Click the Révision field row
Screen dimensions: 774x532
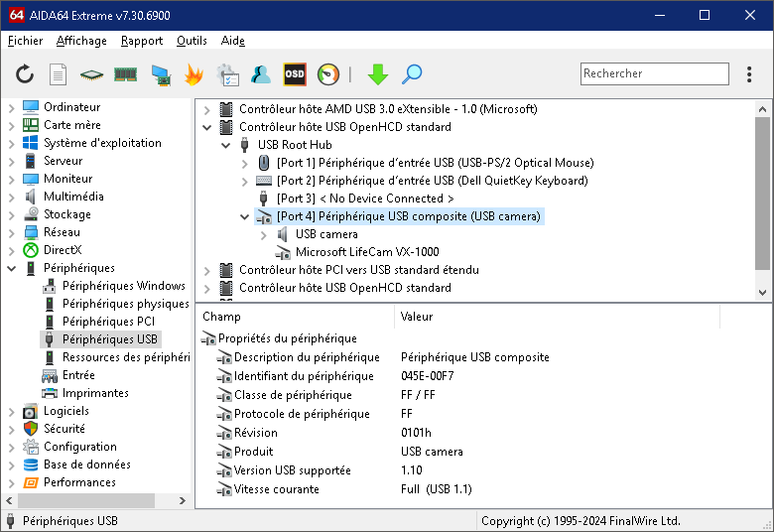(256, 433)
